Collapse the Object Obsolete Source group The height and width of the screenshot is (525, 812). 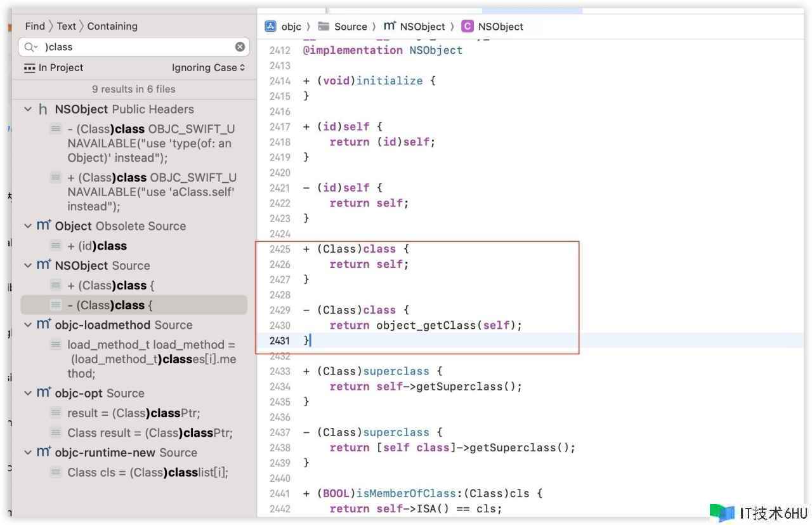pyautogui.click(x=27, y=226)
